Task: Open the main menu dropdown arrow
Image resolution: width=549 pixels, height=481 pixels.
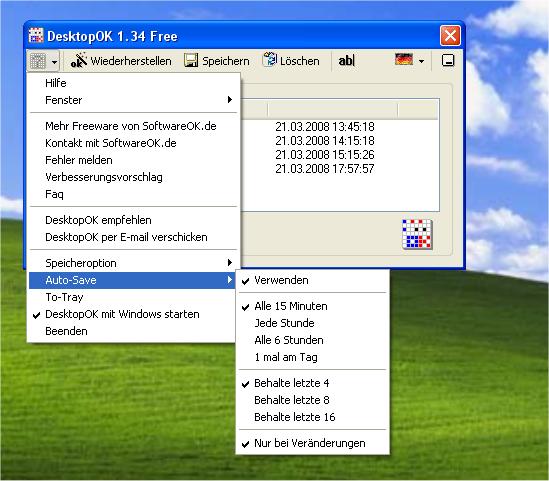Action: (54, 63)
